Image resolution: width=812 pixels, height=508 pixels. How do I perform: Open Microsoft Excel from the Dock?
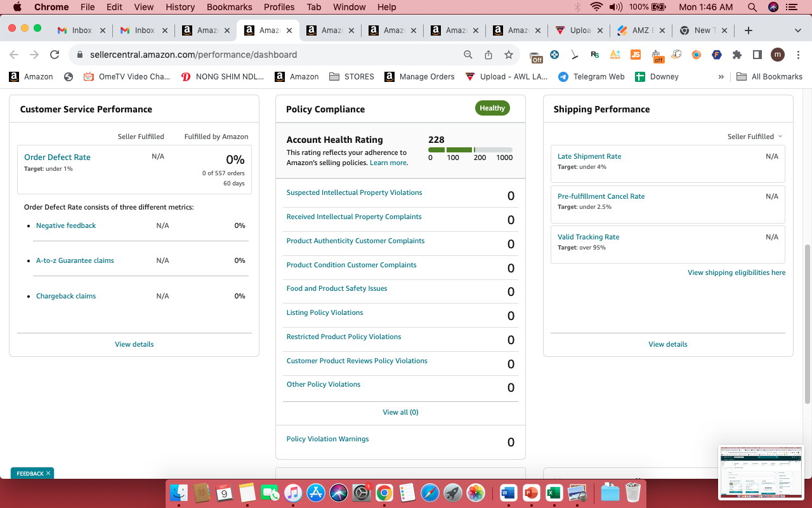tap(554, 492)
